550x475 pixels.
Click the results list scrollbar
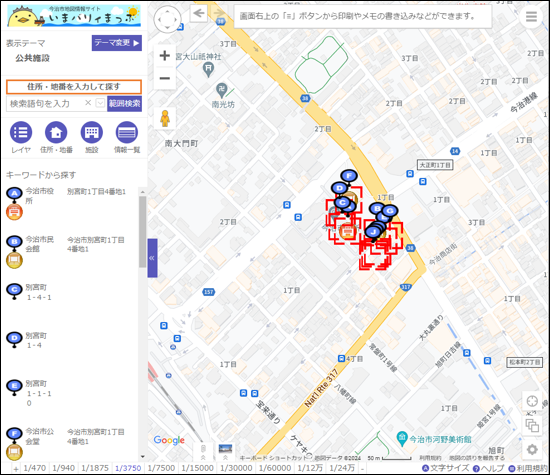pyautogui.click(x=142, y=232)
